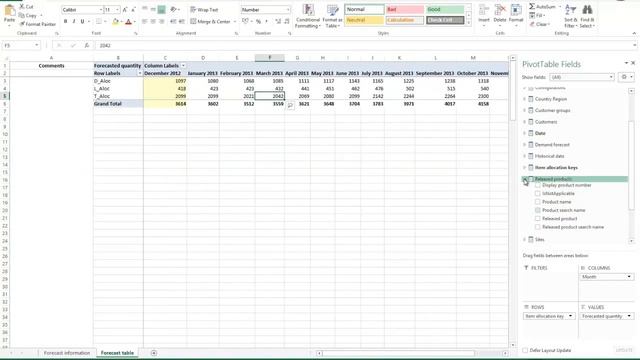Tick the Released products table checkbox
The image size is (640, 360).
coord(531,179)
